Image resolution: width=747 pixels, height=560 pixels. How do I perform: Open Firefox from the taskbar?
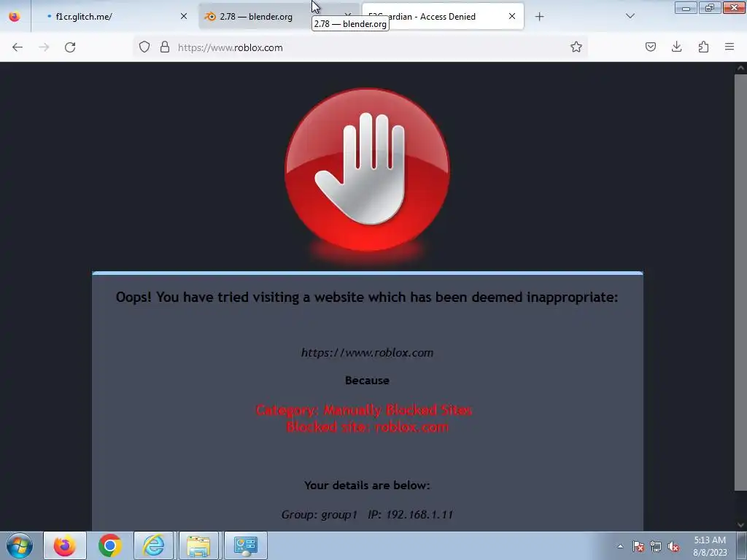(65, 545)
